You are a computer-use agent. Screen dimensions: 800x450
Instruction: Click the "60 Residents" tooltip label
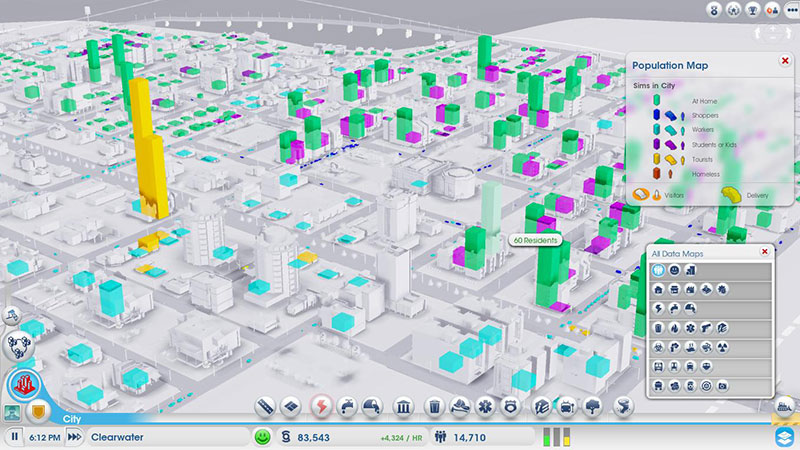(x=535, y=240)
